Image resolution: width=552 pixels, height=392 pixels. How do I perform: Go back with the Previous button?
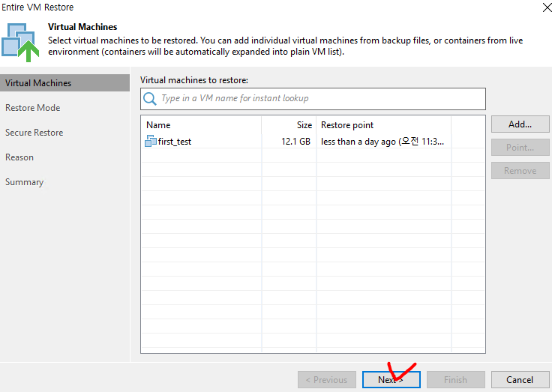click(x=327, y=380)
